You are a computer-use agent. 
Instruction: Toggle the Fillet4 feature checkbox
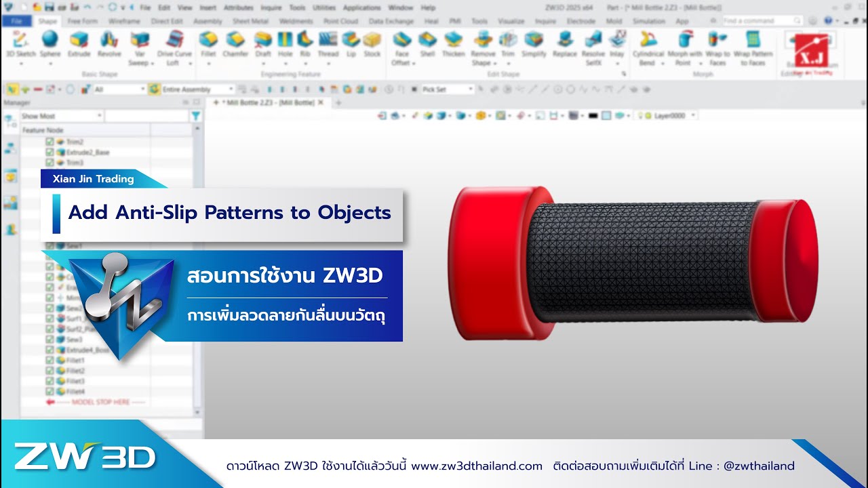(50, 392)
